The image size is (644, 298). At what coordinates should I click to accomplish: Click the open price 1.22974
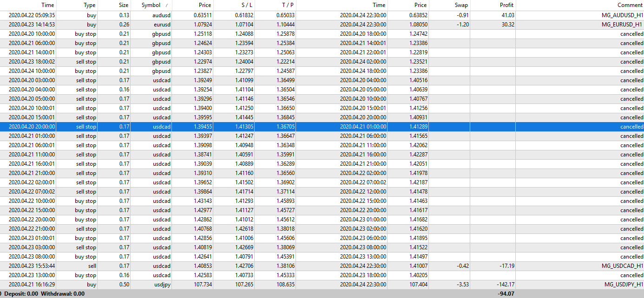pyautogui.click(x=202, y=62)
